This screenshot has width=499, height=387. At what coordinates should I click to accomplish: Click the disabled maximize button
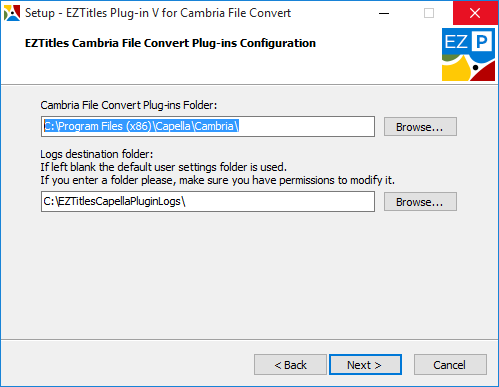click(429, 13)
